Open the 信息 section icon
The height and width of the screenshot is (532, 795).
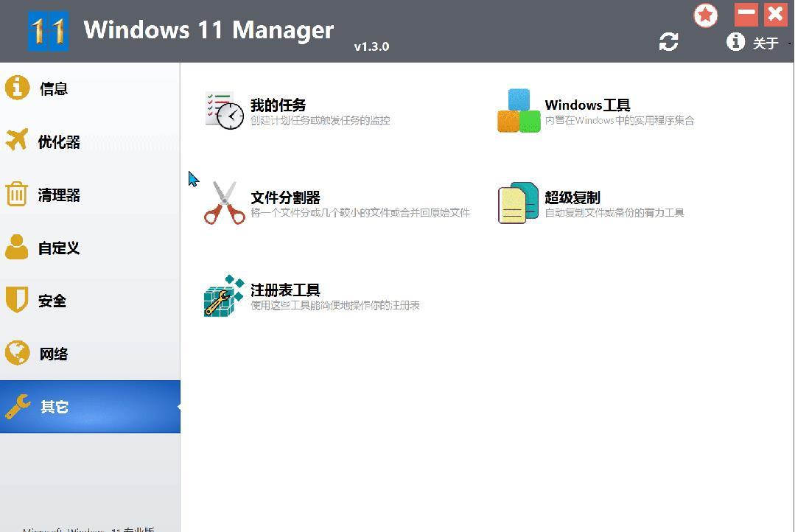click(17, 88)
